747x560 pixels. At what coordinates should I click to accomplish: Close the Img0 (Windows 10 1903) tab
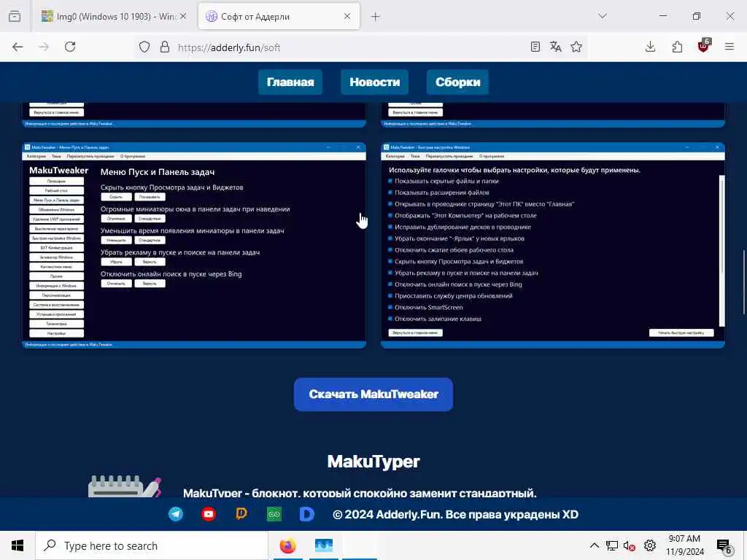183,16
